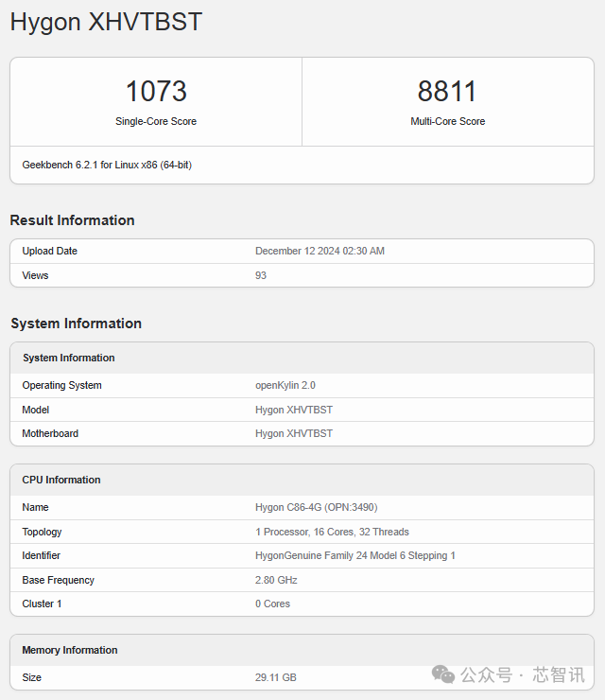Image resolution: width=605 pixels, height=700 pixels.
Task: Click the Cluster 1 row label
Action: tap(42, 604)
